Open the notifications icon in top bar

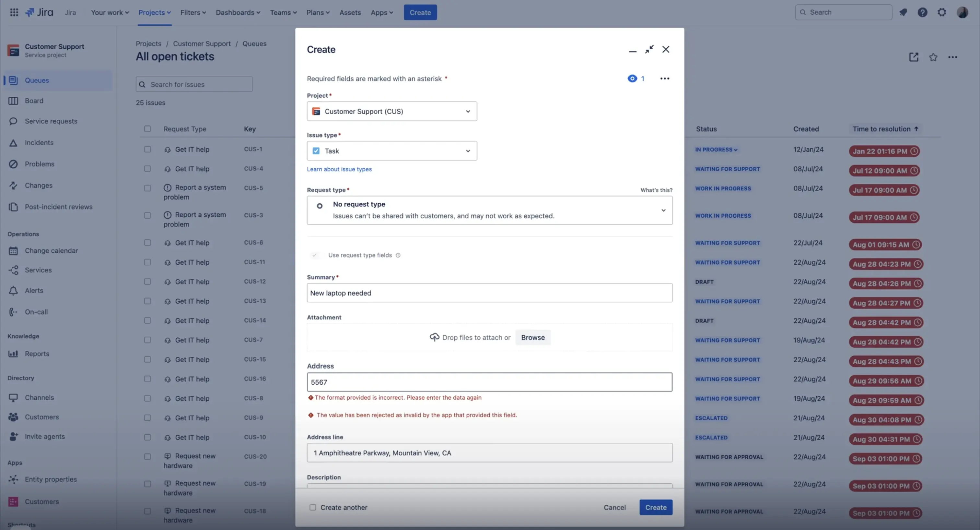click(903, 12)
